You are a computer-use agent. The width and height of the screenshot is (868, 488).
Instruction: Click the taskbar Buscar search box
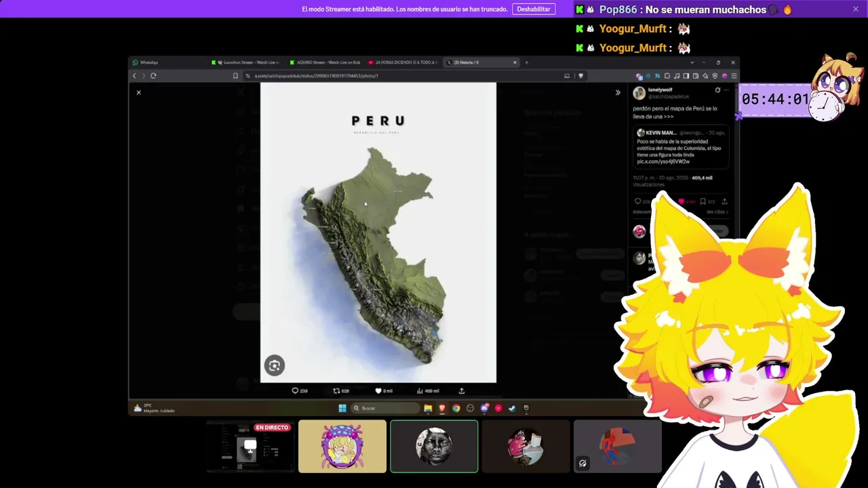tap(384, 408)
